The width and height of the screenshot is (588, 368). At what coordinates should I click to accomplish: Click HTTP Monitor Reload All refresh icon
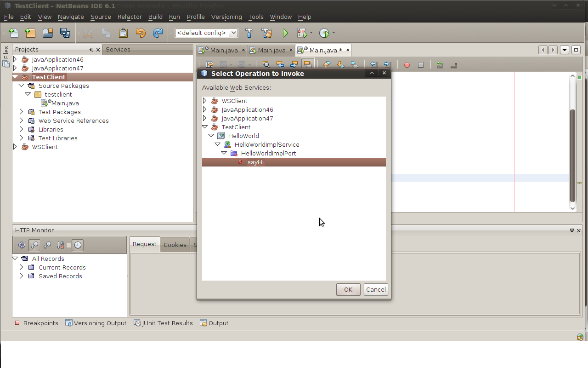coord(22,245)
